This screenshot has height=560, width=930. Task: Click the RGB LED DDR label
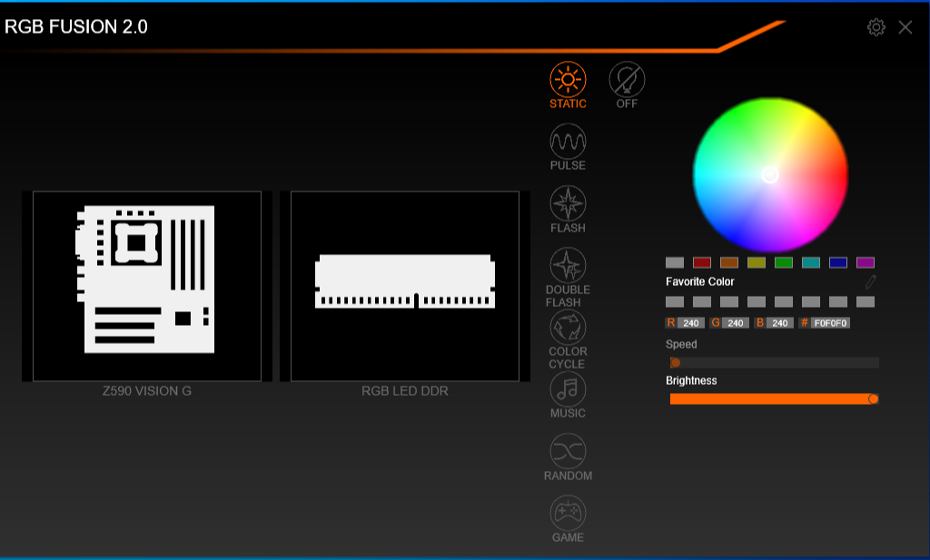tap(405, 391)
